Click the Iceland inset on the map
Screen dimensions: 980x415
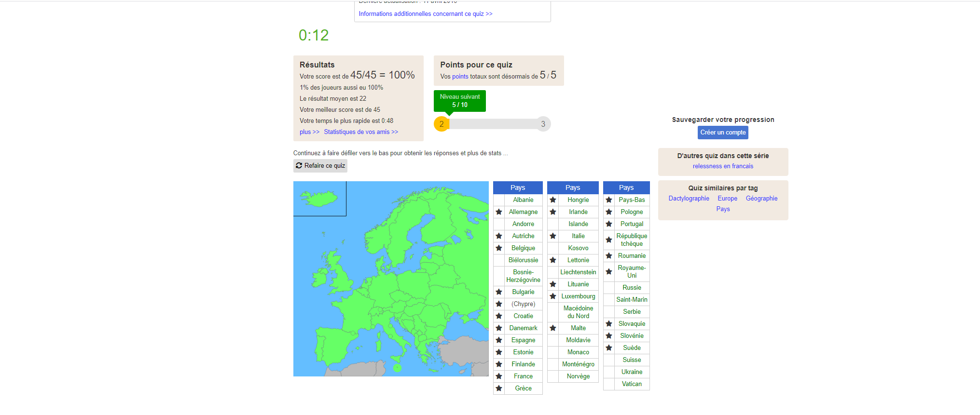319,199
